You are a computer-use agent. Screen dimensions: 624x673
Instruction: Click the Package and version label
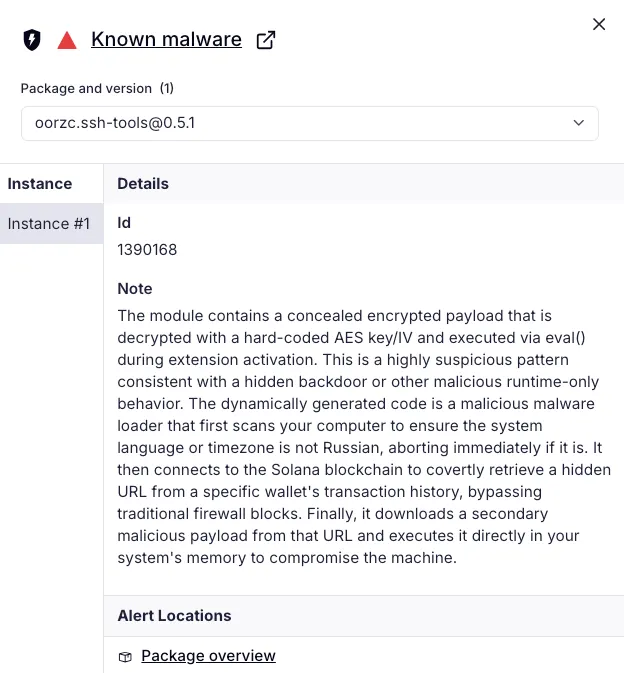86,89
